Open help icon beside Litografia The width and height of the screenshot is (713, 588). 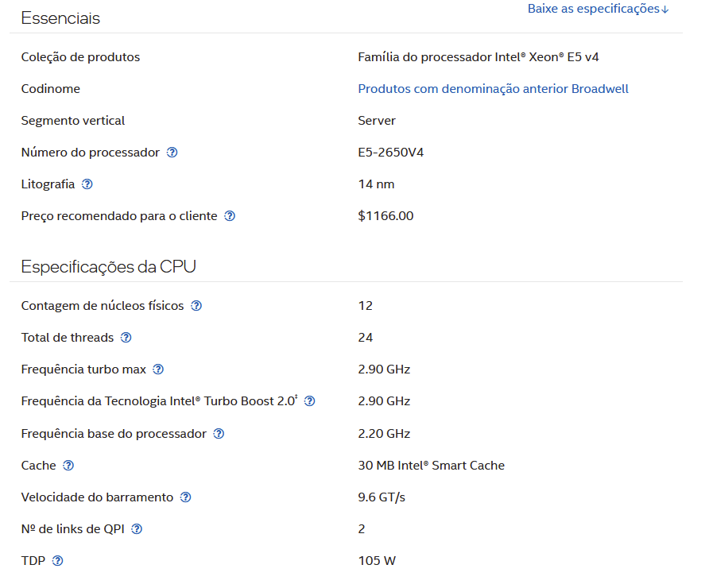(x=87, y=184)
